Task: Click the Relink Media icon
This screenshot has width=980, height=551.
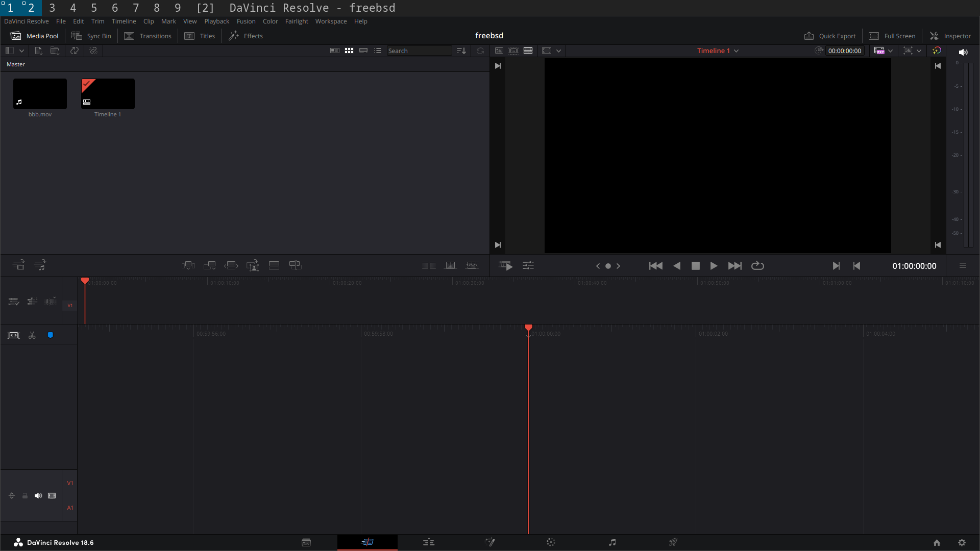Action: (x=93, y=51)
